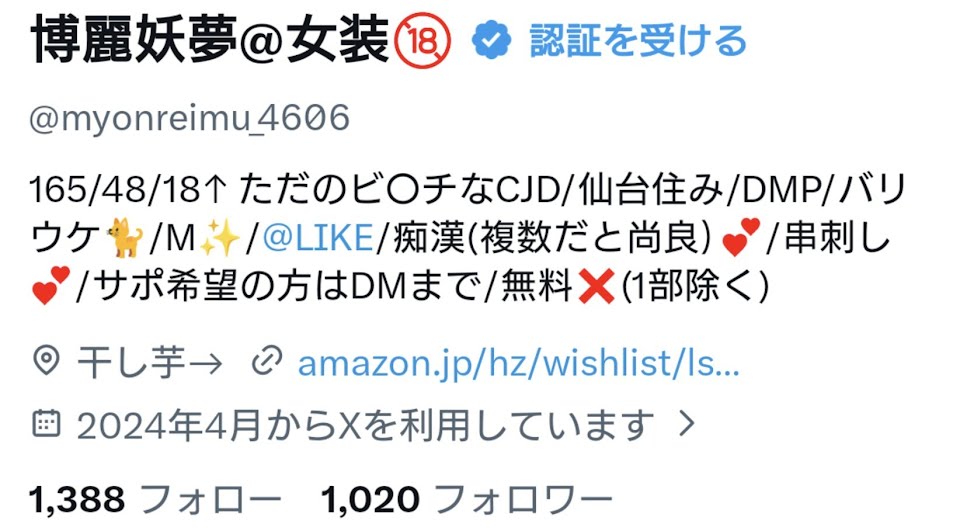Click the hearts emoji starting the third bio line
Viewport: 960px width, 531px height.
click(x=51, y=286)
